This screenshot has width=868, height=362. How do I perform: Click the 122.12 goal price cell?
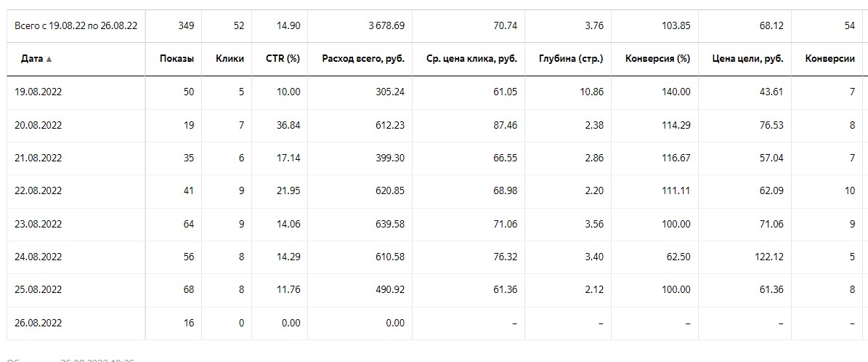point(768,257)
